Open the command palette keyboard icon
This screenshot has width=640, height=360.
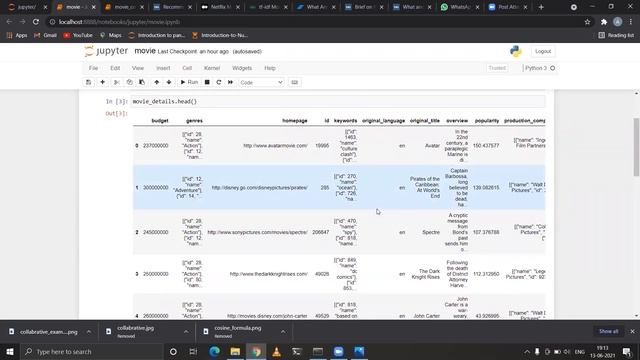click(295, 82)
